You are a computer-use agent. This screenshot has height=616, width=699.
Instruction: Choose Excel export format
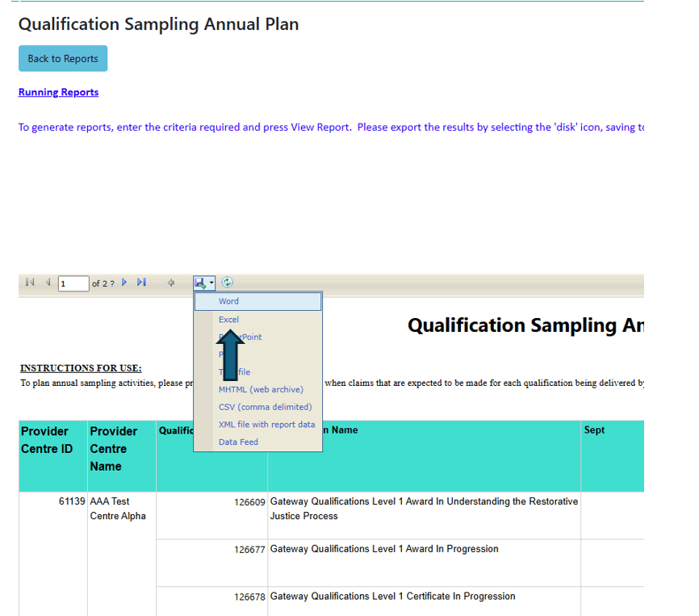(228, 320)
